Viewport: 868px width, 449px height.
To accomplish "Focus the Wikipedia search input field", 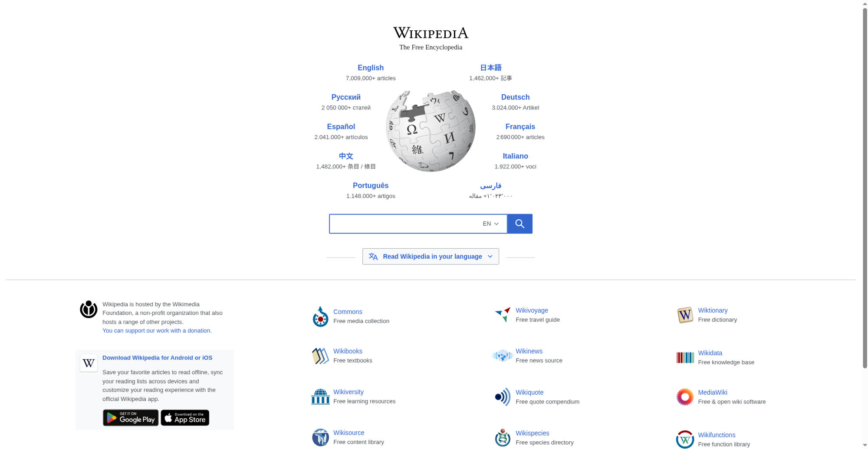I will click(404, 224).
